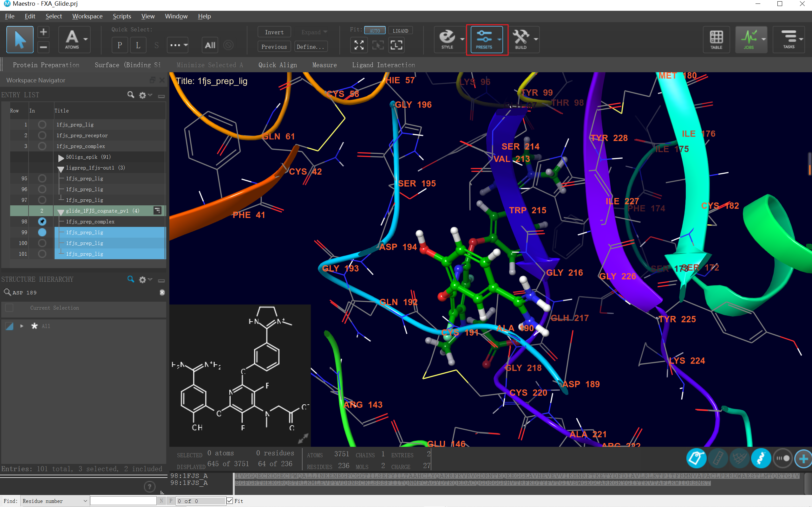
Task: Open the Residue number find dropdown
Action: click(55, 501)
